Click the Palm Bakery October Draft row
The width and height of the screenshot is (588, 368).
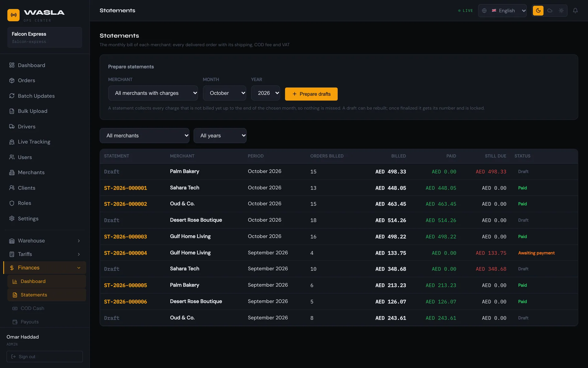[339, 171]
